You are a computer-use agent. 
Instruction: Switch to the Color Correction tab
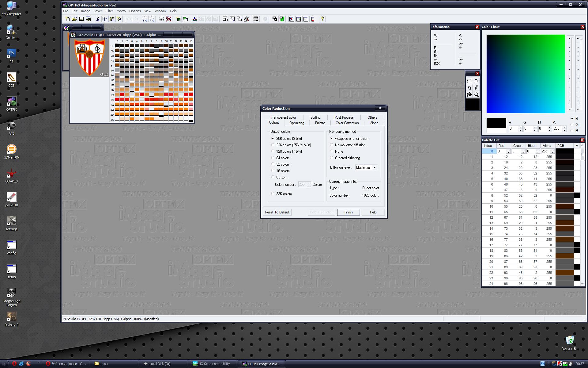[x=347, y=123]
